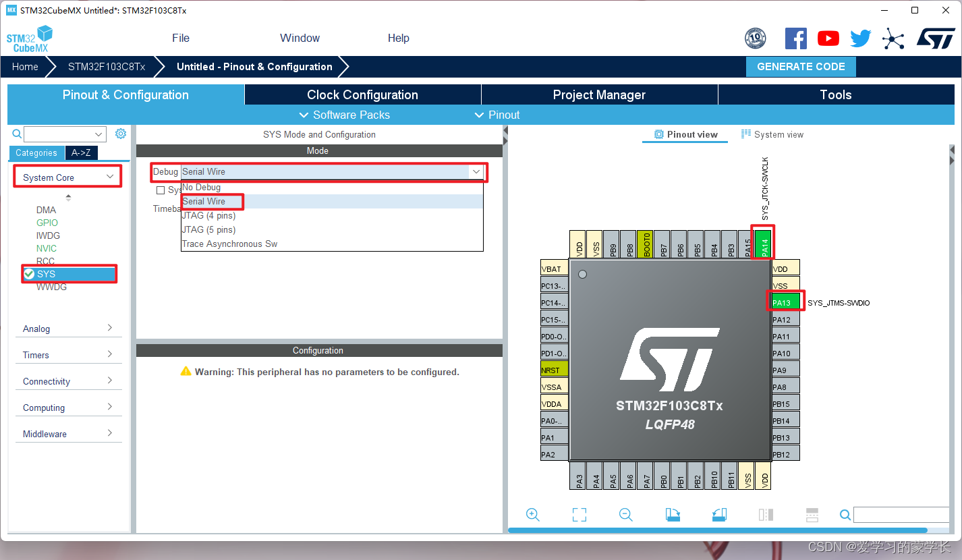The width and height of the screenshot is (962, 560).
Task: Switch to the Clock Configuration tab
Action: 362,94
